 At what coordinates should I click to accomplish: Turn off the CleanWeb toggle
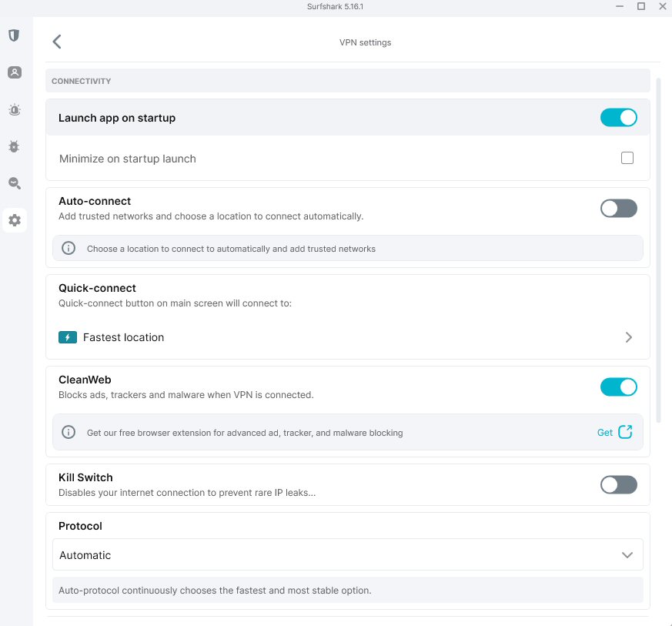(x=618, y=387)
